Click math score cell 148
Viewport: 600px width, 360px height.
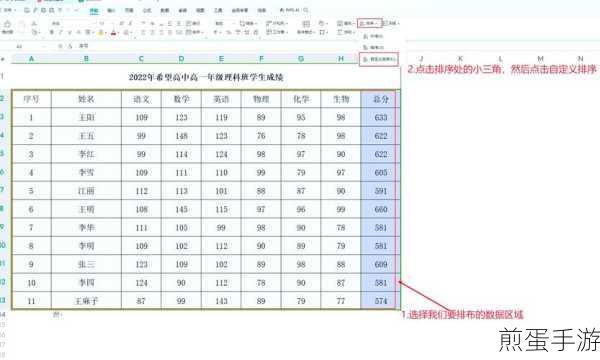[x=181, y=136]
